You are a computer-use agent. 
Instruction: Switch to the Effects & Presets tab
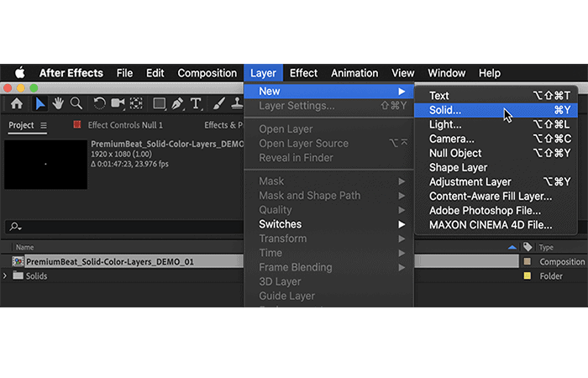point(223,125)
